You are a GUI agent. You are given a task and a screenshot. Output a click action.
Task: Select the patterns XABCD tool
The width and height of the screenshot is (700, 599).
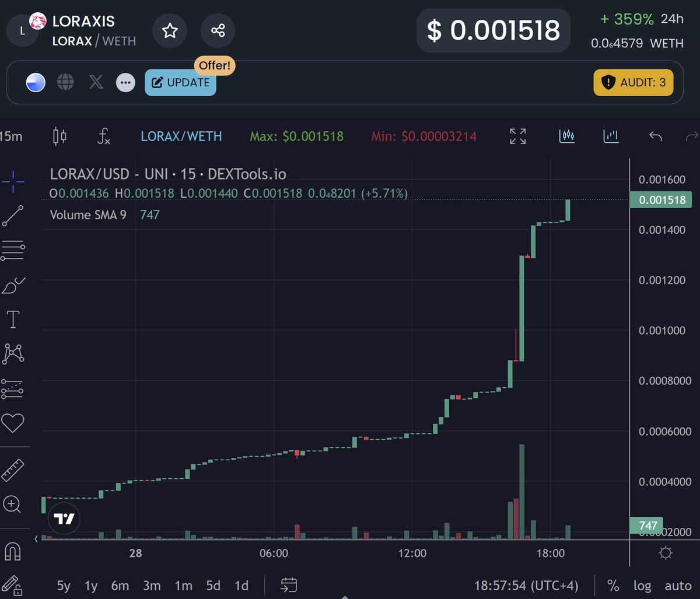(x=13, y=353)
